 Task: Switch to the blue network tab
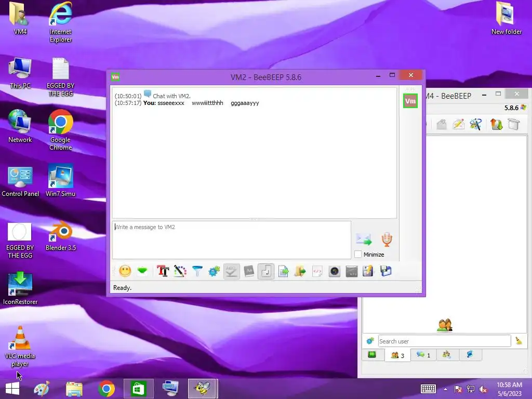pos(470,354)
